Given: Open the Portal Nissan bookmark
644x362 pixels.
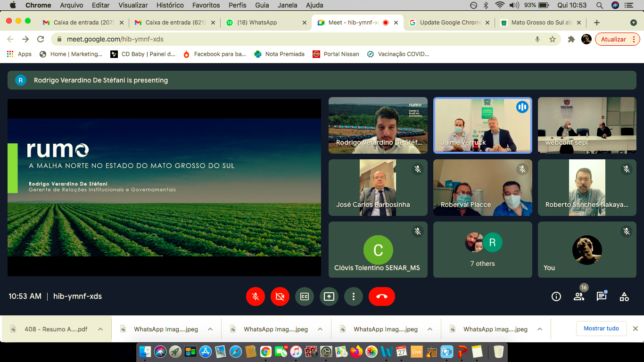Looking at the screenshot, I should 336,54.
